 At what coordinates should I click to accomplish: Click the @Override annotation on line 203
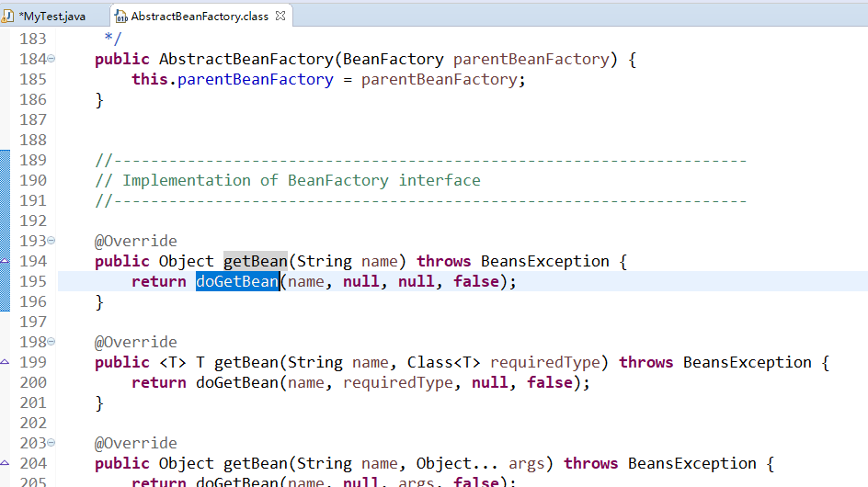(136, 443)
